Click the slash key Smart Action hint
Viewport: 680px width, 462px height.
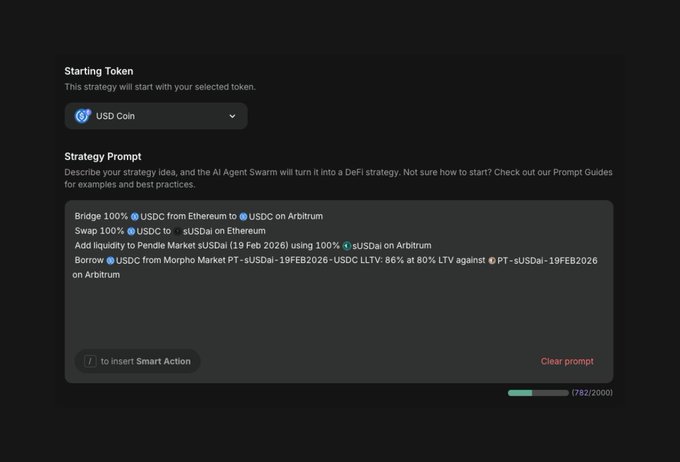pos(137,361)
